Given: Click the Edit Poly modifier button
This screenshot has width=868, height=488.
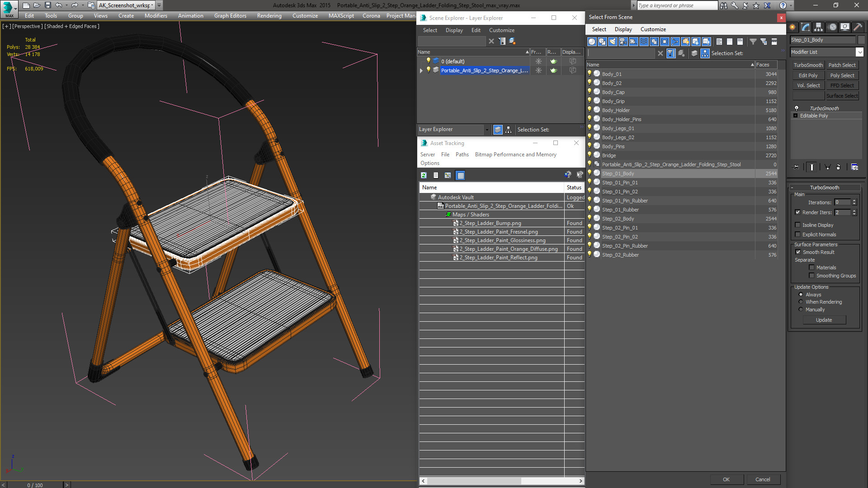Looking at the screenshot, I should click(x=808, y=75).
